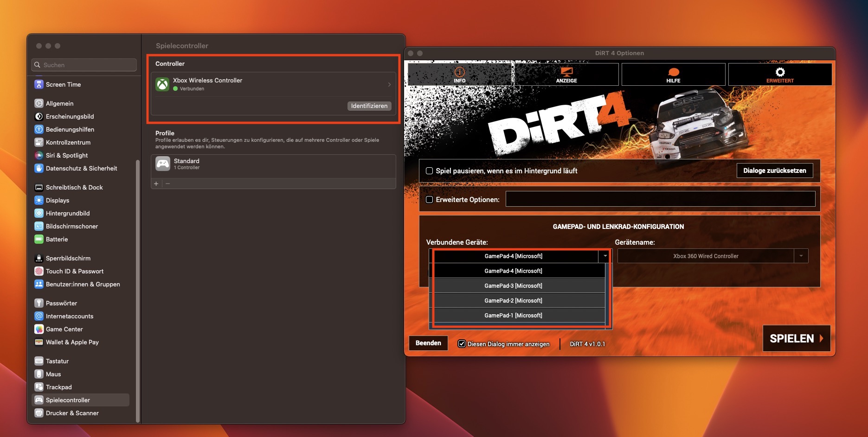Image resolution: width=868 pixels, height=437 pixels.
Task: Open the Gerätename dropdown arrow
Action: [x=801, y=256]
